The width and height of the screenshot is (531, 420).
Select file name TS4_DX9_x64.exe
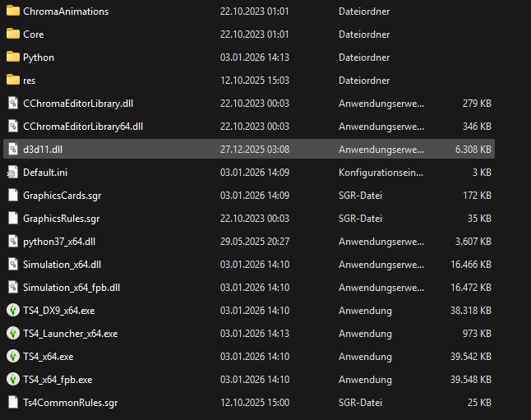59,311
